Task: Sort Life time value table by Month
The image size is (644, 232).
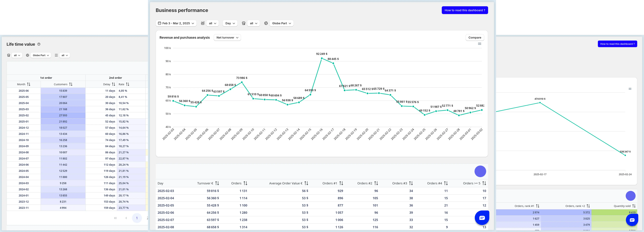Action: 29,84
